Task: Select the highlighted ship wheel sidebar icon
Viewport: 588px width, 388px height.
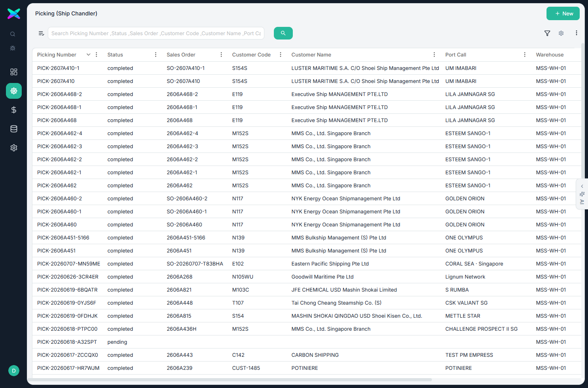Action: pyautogui.click(x=14, y=91)
